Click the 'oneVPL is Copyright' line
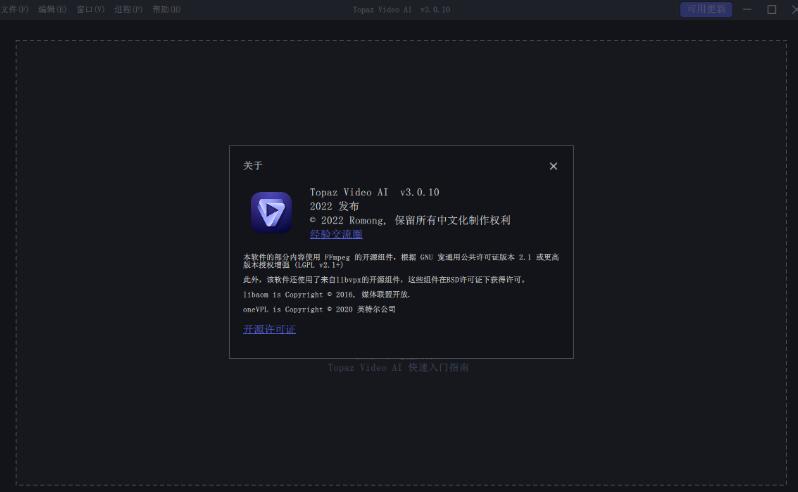Screen dimensions: 798x492 (x=319, y=309)
